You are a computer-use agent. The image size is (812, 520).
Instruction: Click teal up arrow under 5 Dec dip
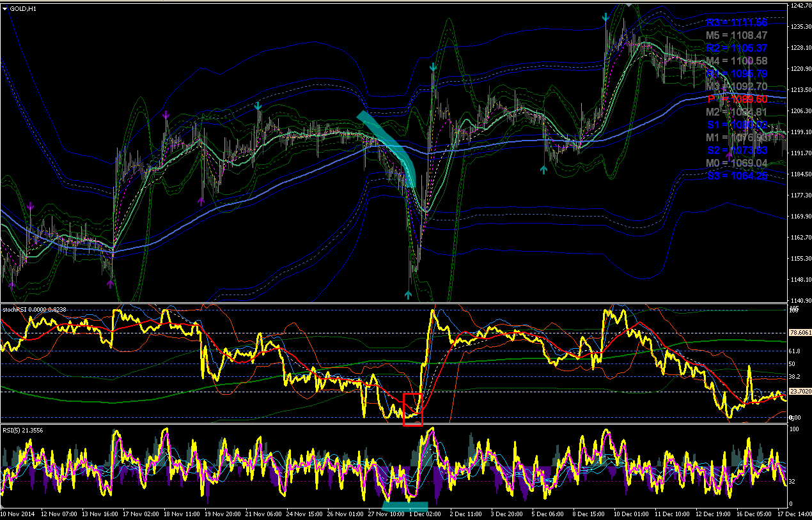pyautogui.click(x=543, y=169)
